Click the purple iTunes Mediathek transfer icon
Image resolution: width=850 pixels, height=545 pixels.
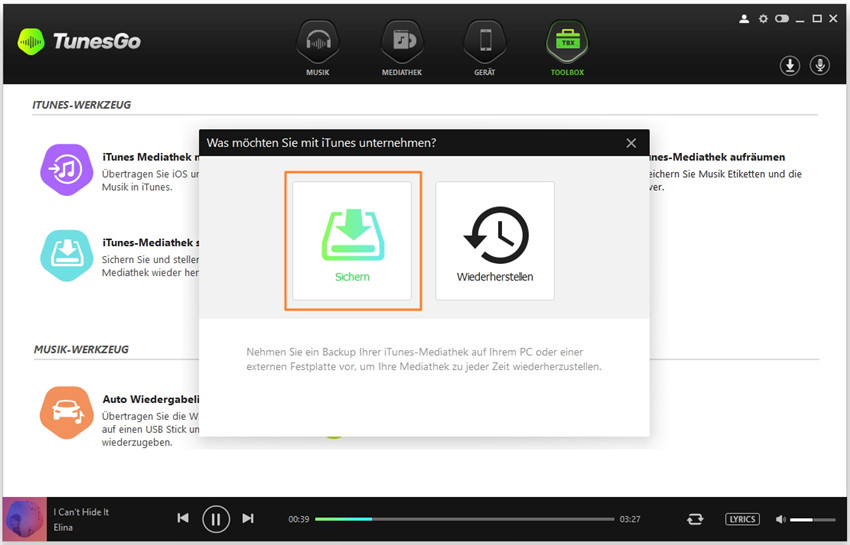coord(67,170)
